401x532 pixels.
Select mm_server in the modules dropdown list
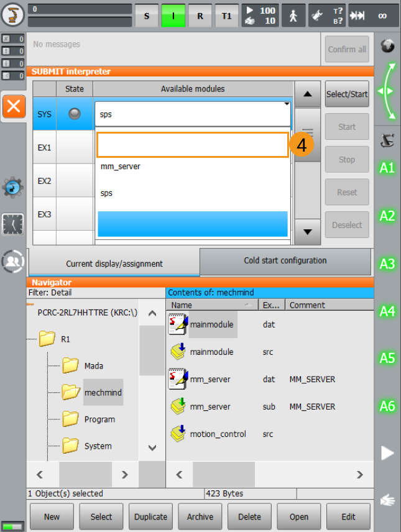193,167
